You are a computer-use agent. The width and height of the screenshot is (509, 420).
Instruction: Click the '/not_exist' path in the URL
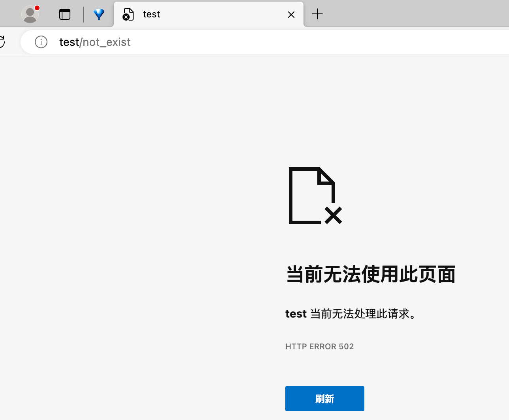pos(106,42)
